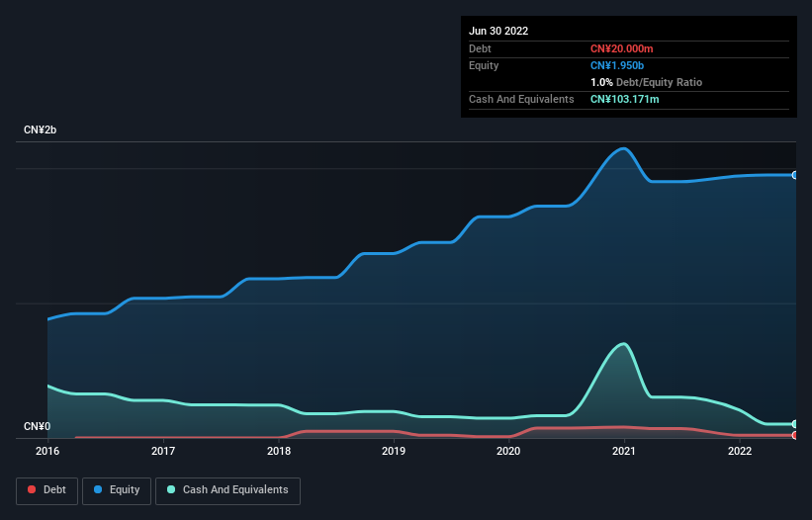This screenshot has width=812, height=520.
Task: Click the 1.0% Debt/Equity Ratio text
Action: pos(646,82)
